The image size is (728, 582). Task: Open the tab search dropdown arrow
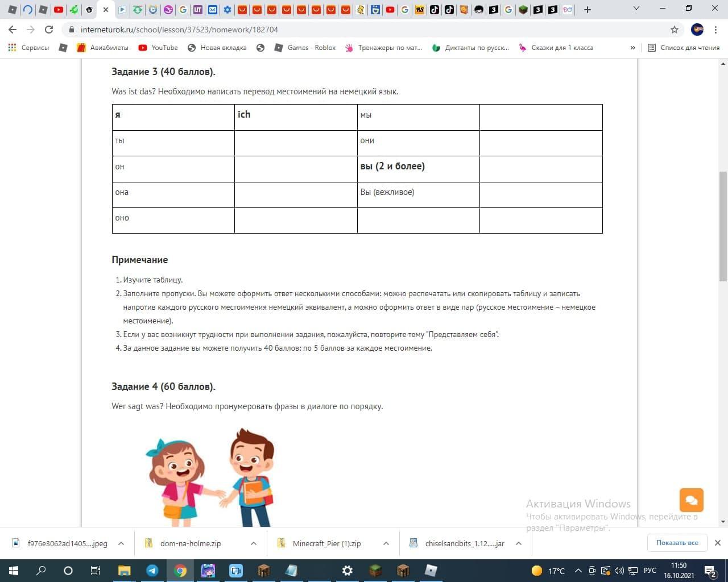tap(636, 9)
